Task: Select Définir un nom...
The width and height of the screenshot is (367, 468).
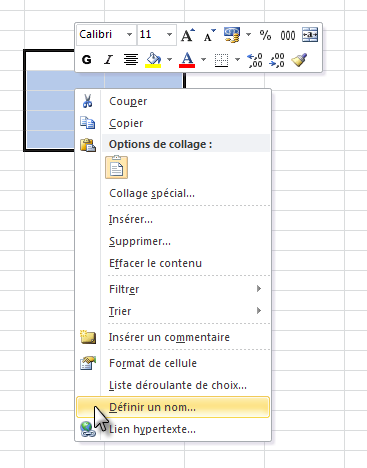Action: click(x=173, y=407)
